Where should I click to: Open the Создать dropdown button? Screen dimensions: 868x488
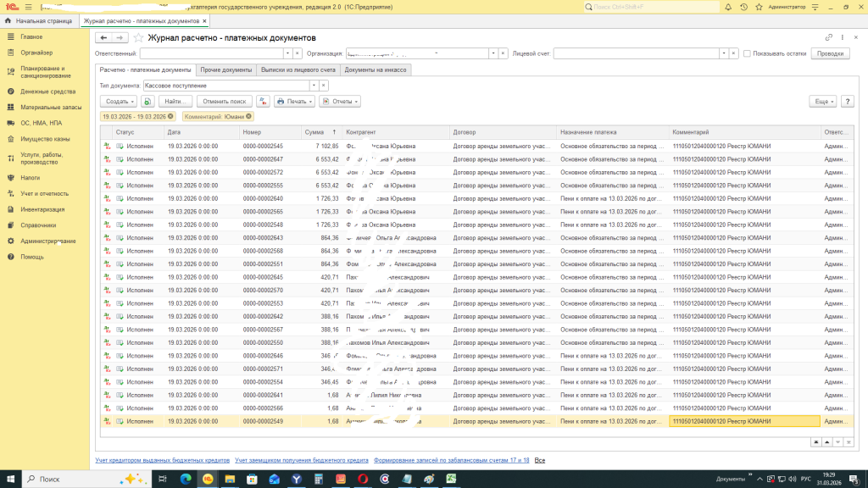click(119, 102)
